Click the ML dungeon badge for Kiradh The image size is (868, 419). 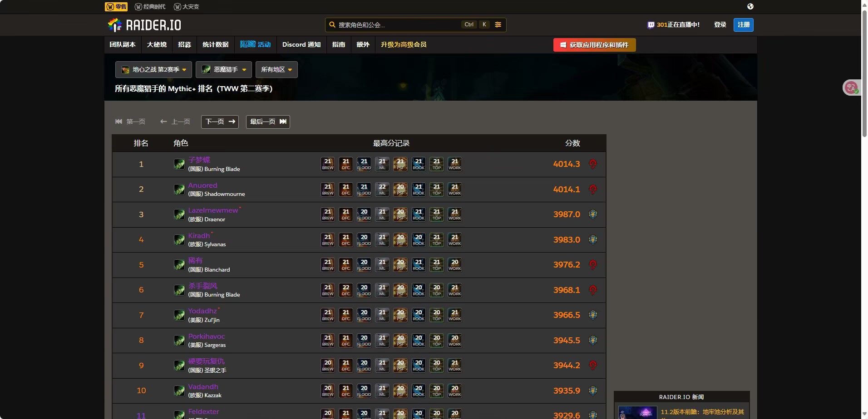click(x=382, y=240)
